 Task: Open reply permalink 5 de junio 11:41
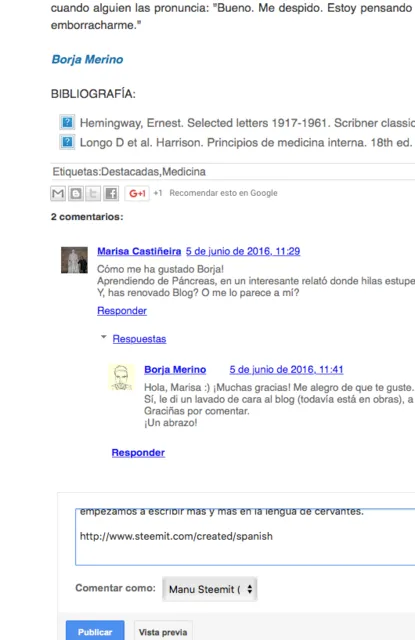point(286,369)
